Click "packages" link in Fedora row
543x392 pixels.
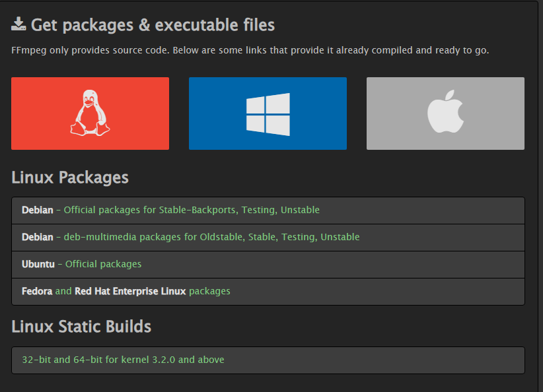209,291
